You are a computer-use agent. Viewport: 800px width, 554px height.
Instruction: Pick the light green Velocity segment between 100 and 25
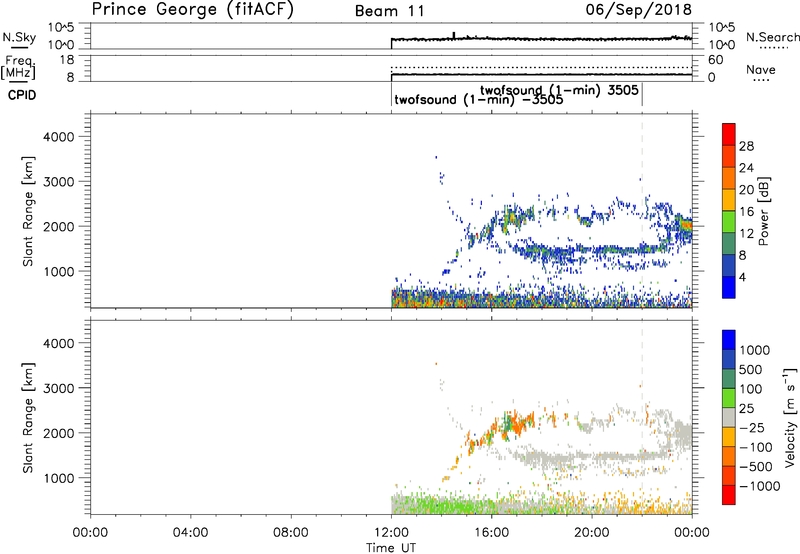(x=729, y=398)
